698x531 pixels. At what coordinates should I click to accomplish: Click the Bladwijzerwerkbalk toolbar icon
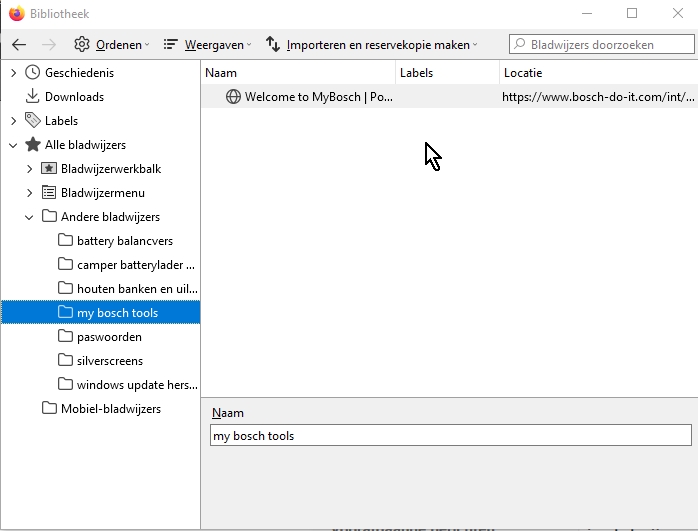pyautogui.click(x=49, y=169)
